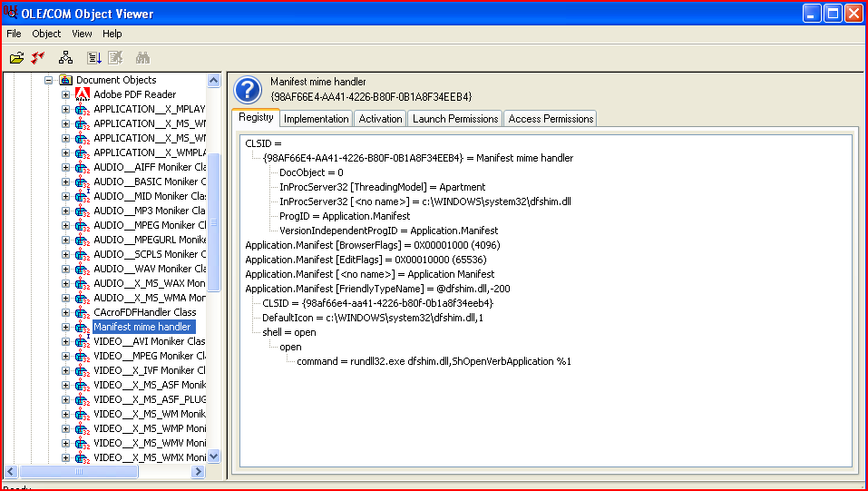The image size is (868, 491).
Task: Expand the CAcroFDFHandler Class node
Action: (65, 312)
